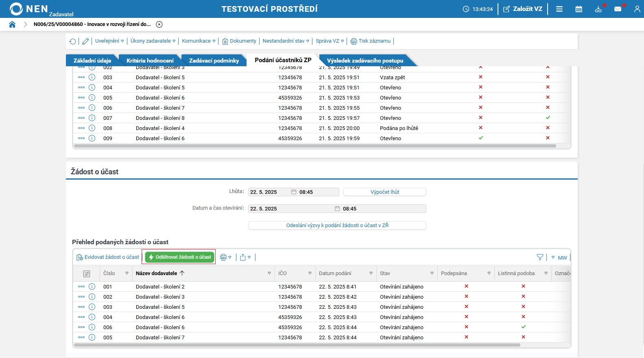Open row actions dots for request 002
Viewport: 644px width, 358px height.
tap(81, 297)
